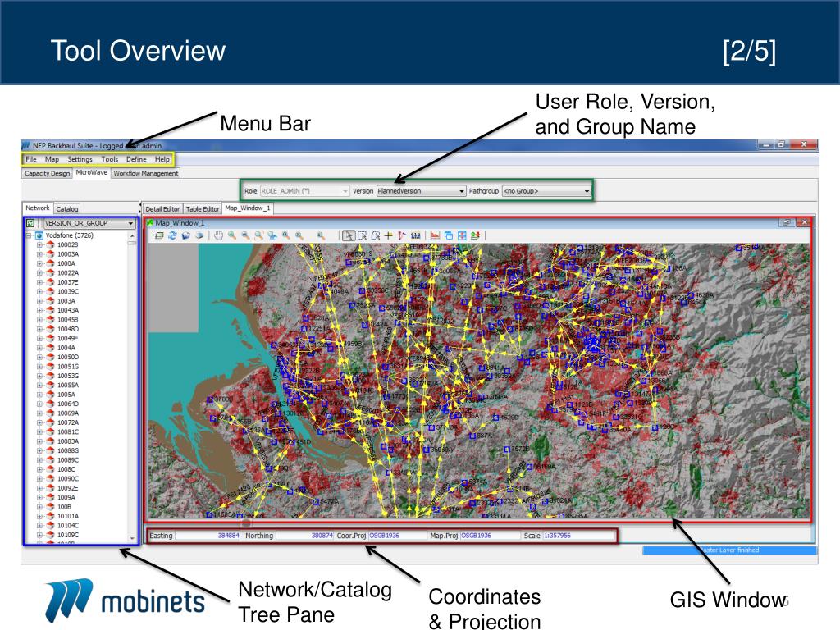Screen dimensions: 840x630
Task: Select tree item 1009A
Action: (x=66, y=498)
